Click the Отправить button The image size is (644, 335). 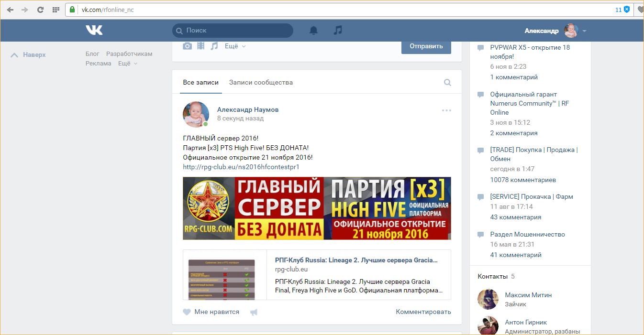[x=426, y=46]
